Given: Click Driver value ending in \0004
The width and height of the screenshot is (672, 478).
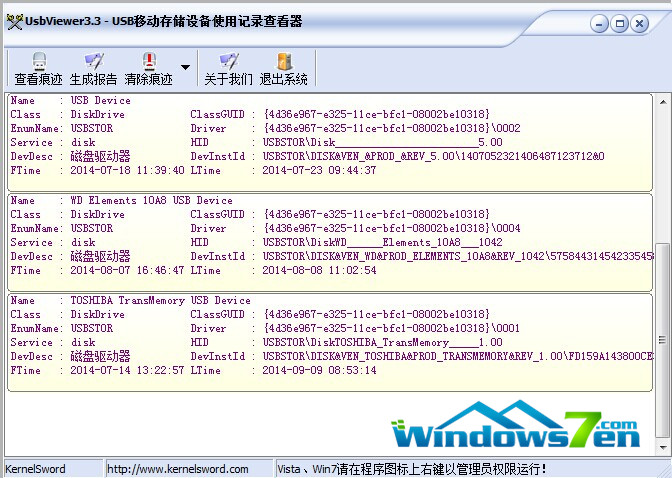Looking at the screenshot, I should pyautogui.click(x=392, y=228).
